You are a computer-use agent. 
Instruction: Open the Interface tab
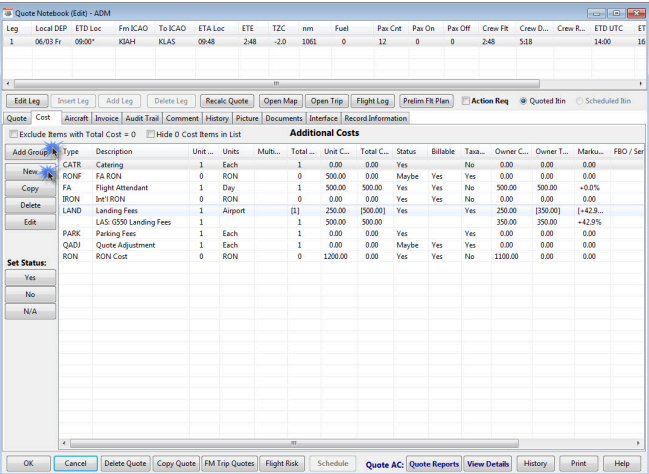(323, 118)
